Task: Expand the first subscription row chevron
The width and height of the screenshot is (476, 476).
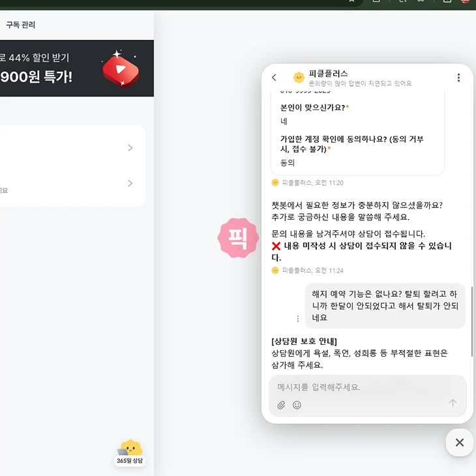Action: pos(130,148)
